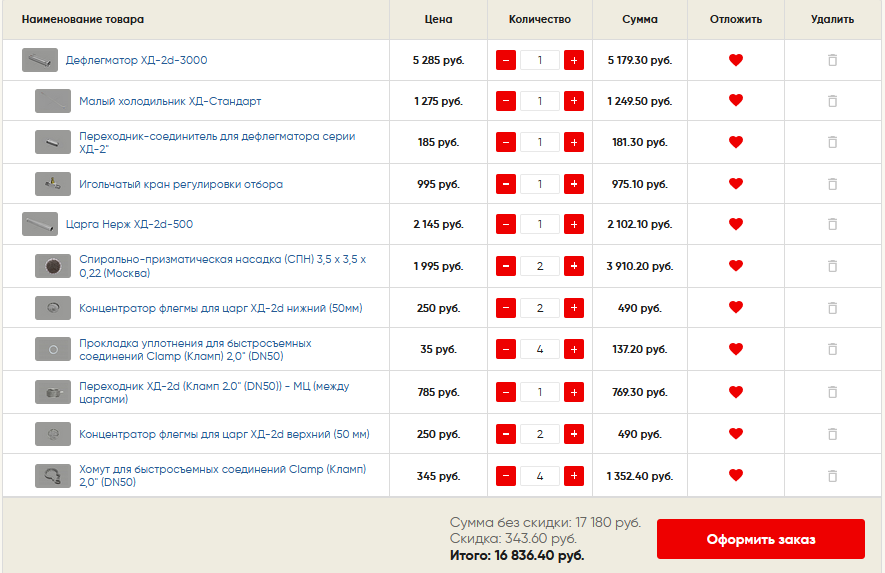Open Дефлегматор ХД-2d-3000 product link
This screenshot has width=885, height=573.
point(136,60)
